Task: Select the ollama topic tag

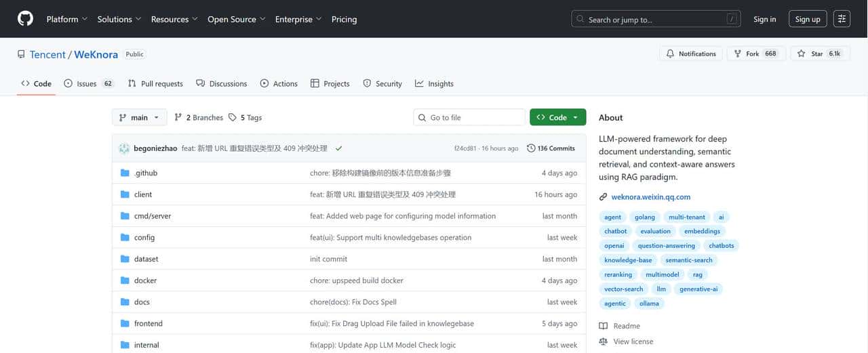Action: click(649, 304)
